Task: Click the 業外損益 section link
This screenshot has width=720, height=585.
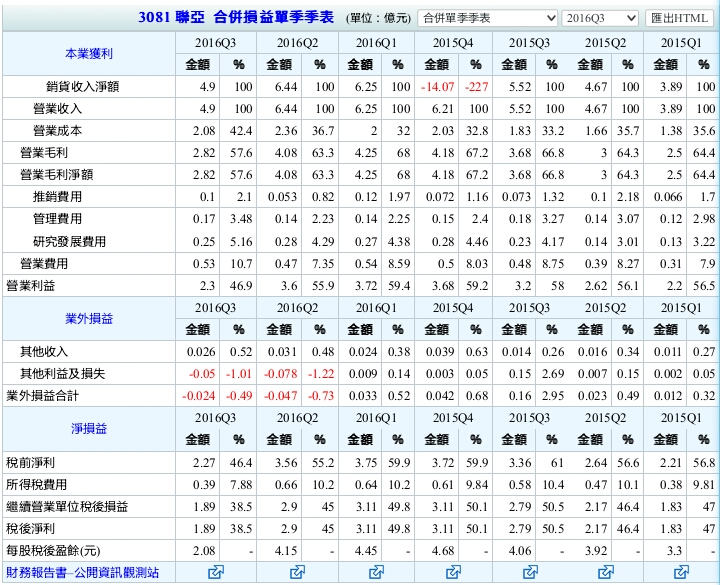Action: tap(89, 318)
